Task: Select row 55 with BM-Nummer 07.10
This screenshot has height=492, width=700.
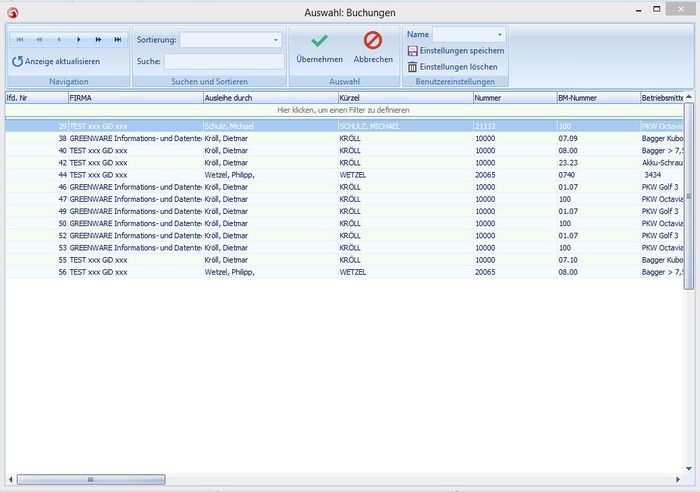Action: (344, 260)
